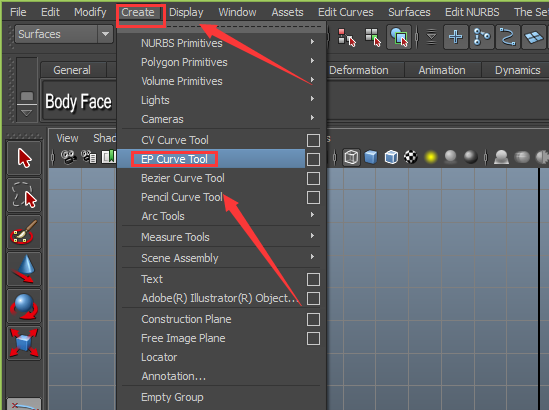Open shelf options down-arrow button

27,113
